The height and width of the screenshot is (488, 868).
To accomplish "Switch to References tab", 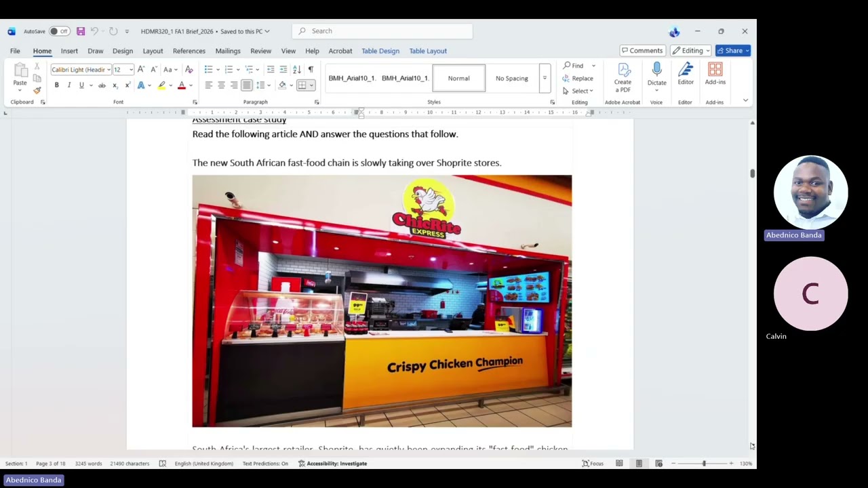I will 189,51.
